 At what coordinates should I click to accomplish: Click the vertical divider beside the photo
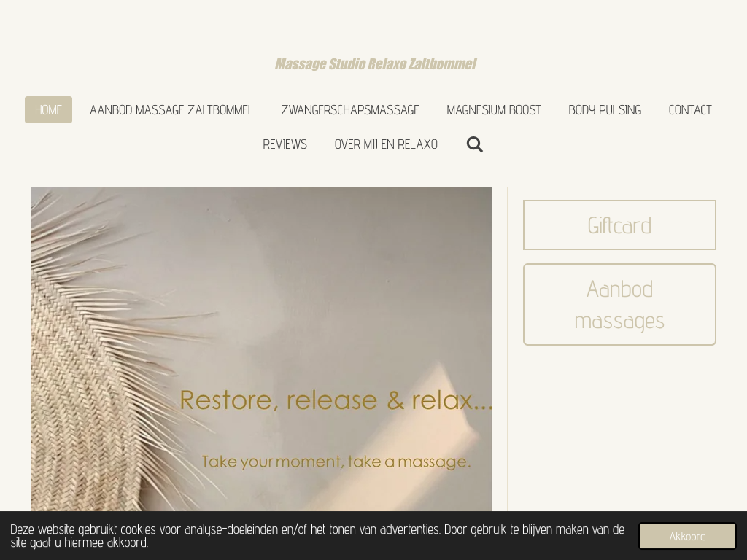point(508,349)
